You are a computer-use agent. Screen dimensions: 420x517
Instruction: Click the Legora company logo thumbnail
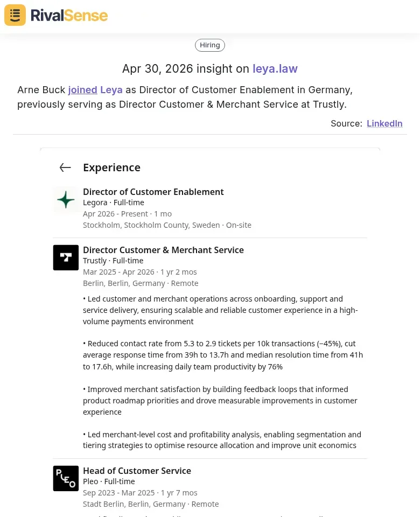tap(66, 199)
